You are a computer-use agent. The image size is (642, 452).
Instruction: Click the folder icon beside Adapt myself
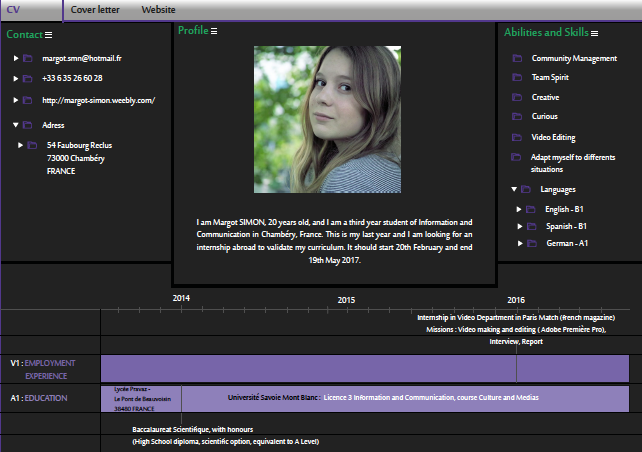(516, 157)
